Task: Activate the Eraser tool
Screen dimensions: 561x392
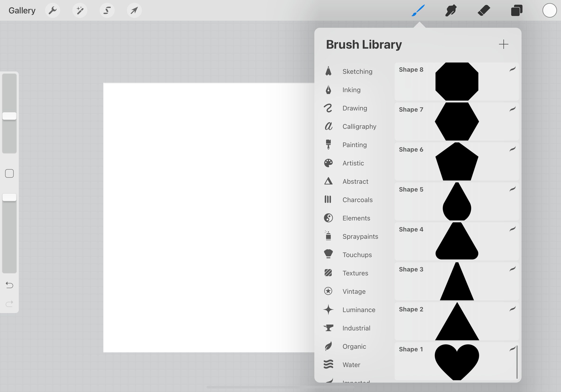Action: [484, 10]
